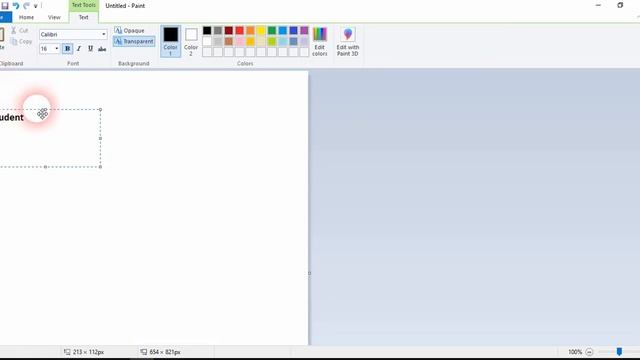Click right-middle handle of text box
The height and width of the screenshot is (360, 640).
pyautogui.click(x=100, y=138)
